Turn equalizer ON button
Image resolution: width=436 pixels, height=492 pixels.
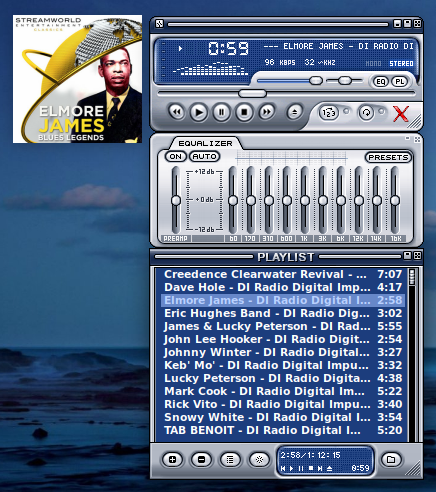click(x=176, y=156)
